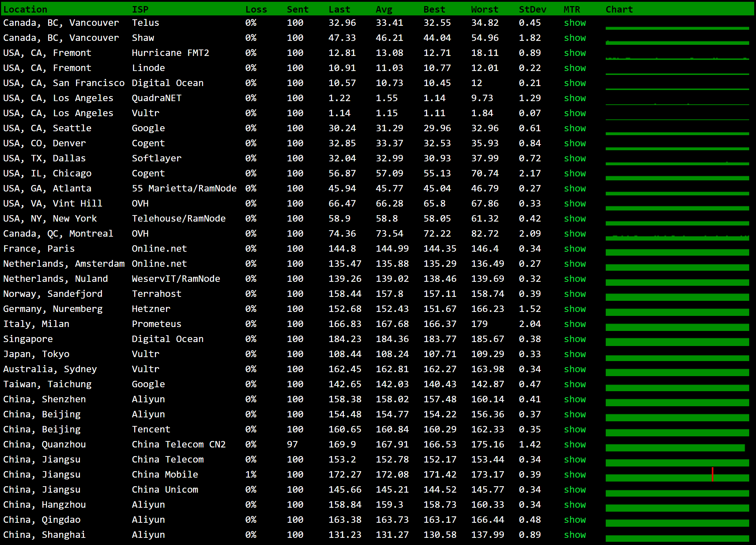
Task: Select the 'Taiwan, Taichung' location text
Action: click(47, 384)
